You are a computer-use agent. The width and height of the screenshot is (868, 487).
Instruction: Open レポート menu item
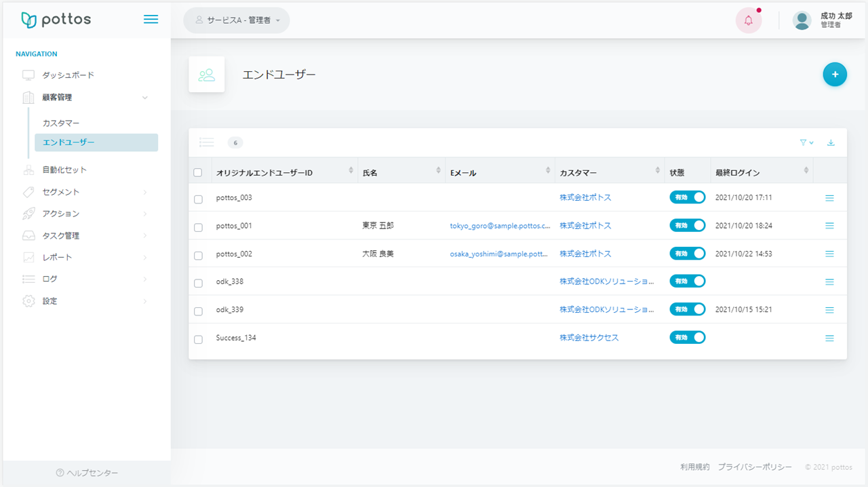tap(57, 257)
